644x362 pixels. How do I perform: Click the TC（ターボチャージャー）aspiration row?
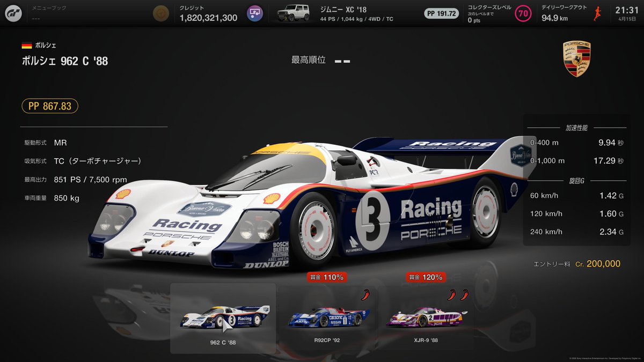point(83,161)
